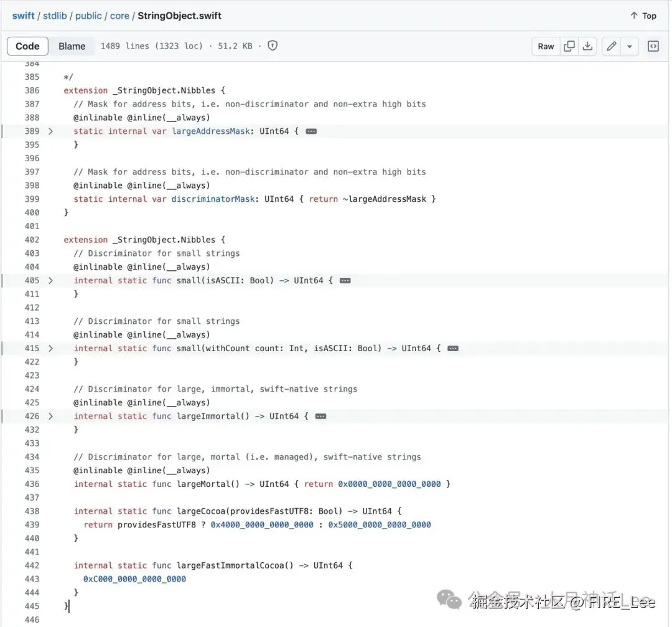Switch to Code tab
The height and width of the screenshot is (627, 672).
click(27, 46)
